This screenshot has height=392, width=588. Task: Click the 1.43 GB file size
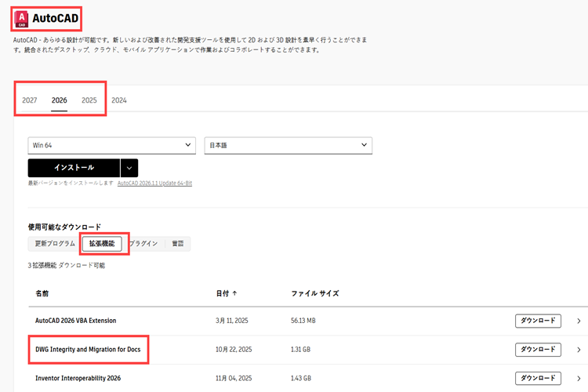(301, 378)
